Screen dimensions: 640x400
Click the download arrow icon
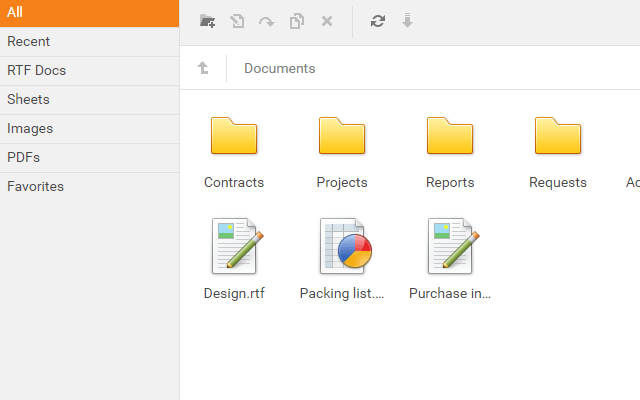[407, 21]
